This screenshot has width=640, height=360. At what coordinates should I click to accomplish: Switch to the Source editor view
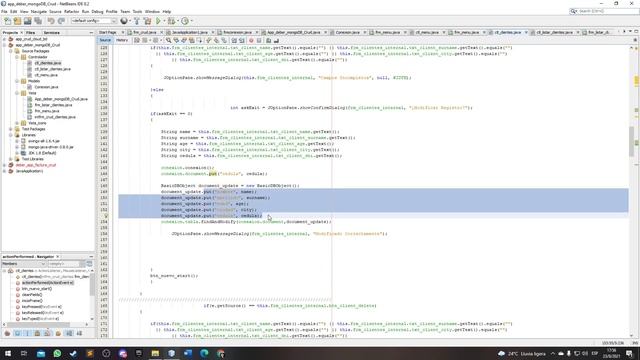tap(105, 40)
